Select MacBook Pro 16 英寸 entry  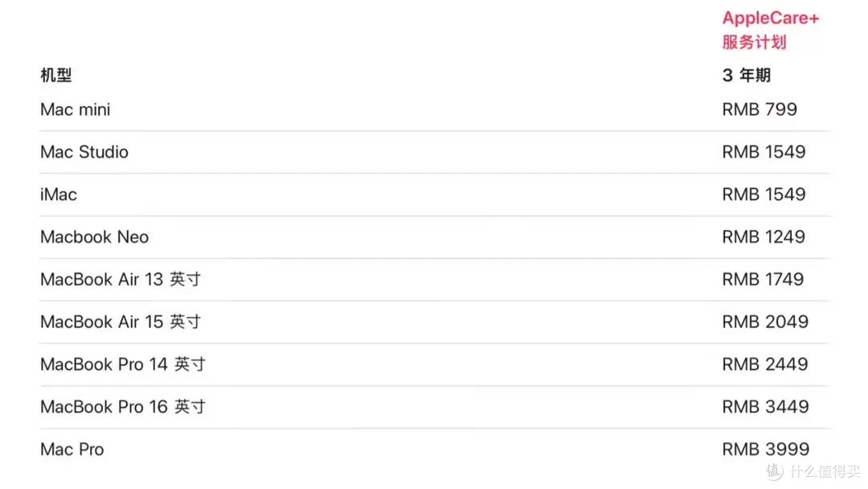(x=123, y=407)
